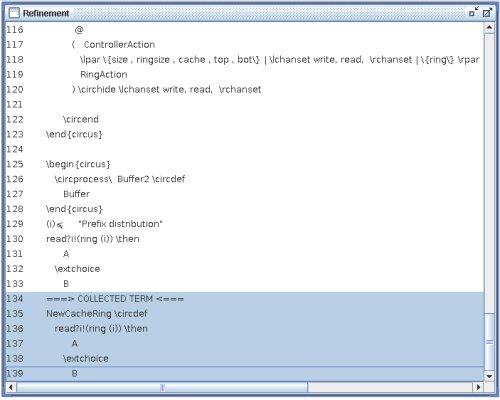
Task: Click empty track right of horizontal scrollbar thumb
Action: [390, 387]
